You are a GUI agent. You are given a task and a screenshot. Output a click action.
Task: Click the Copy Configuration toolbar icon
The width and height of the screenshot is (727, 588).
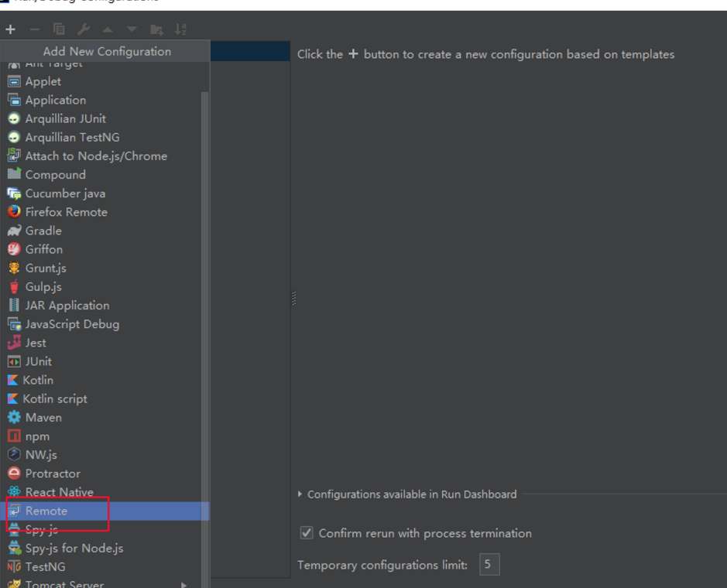click(59, 29)
